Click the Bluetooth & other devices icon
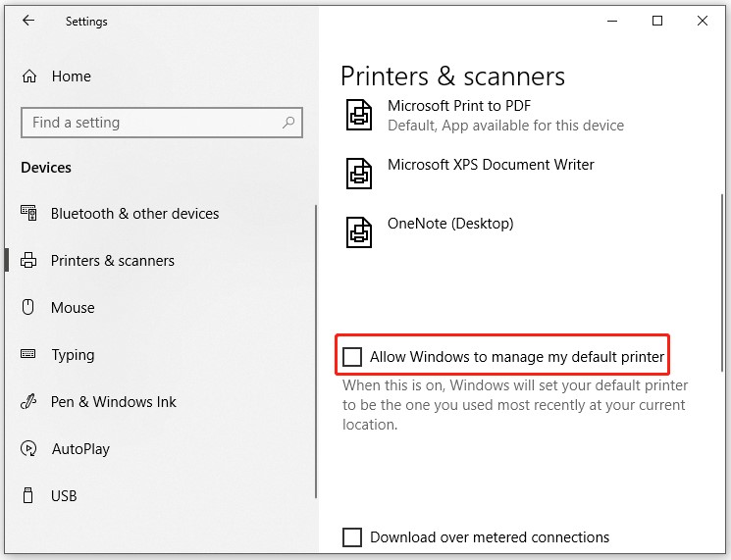Viewport: 731px width, 560px height. pyautogui.click(x=29, y=214)
